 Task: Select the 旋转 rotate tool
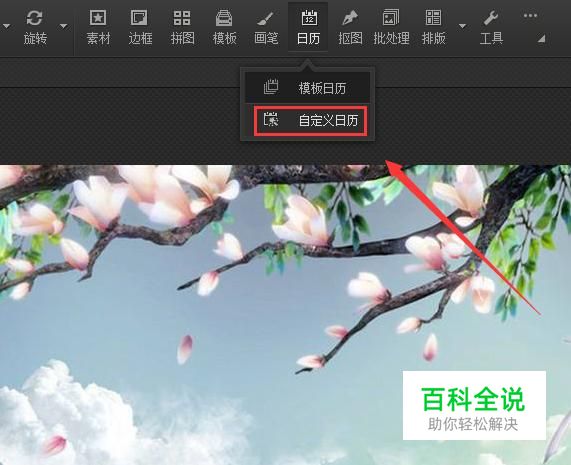coord(35,27)
